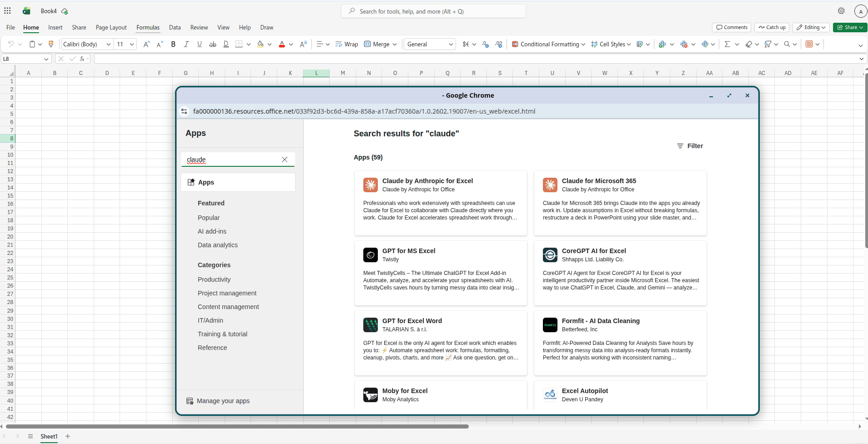868x444 pixels.
Task: Click the Merge cells button
Action: click(x=377, y=44)
